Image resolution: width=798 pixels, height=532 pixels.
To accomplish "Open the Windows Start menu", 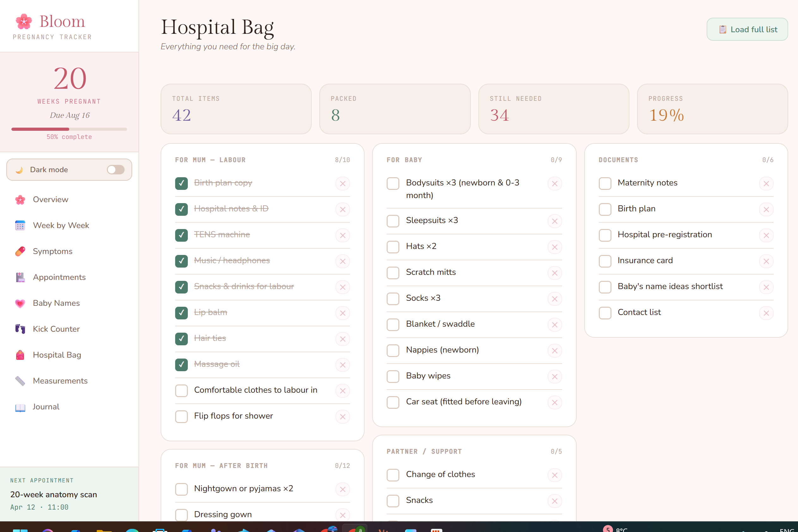I will point(20,530).
